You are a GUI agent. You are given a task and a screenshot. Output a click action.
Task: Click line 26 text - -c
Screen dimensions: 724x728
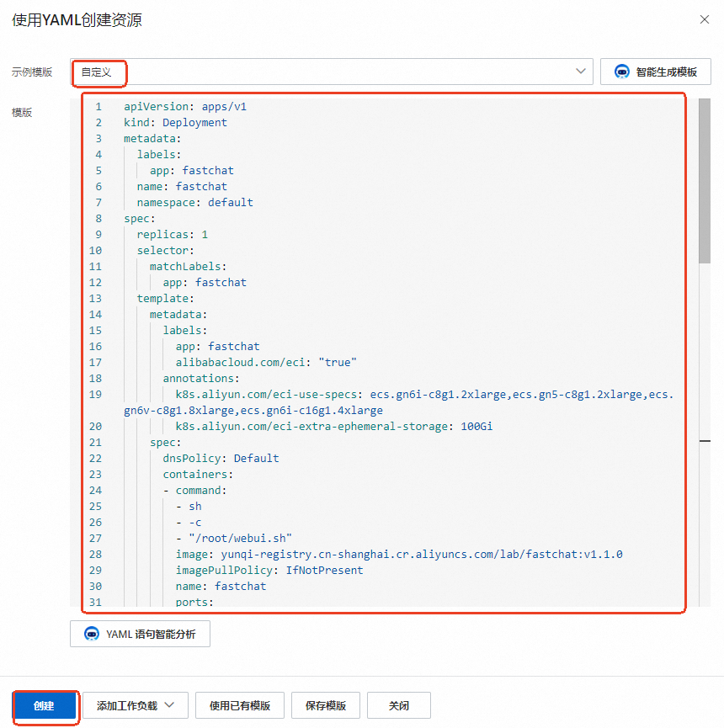coord(189,523)
